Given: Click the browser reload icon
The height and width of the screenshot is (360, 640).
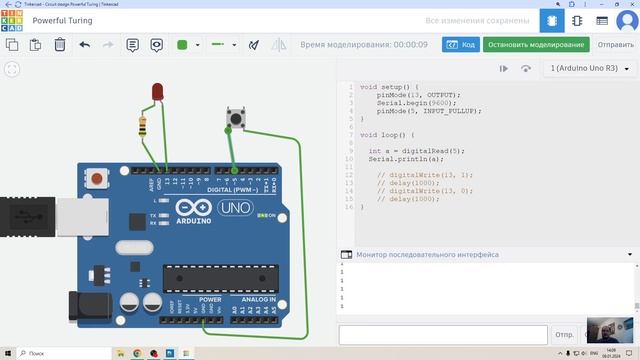Looking at the screenshot, I should [18, 4].
